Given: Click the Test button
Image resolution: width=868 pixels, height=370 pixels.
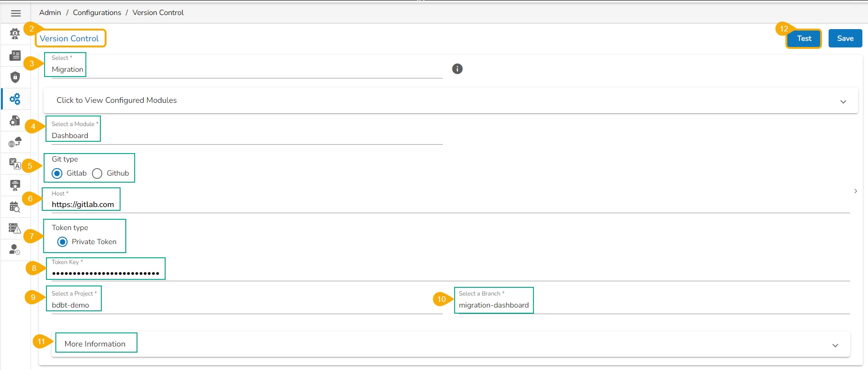Looking at the screenshot, I should coord(804,39).
